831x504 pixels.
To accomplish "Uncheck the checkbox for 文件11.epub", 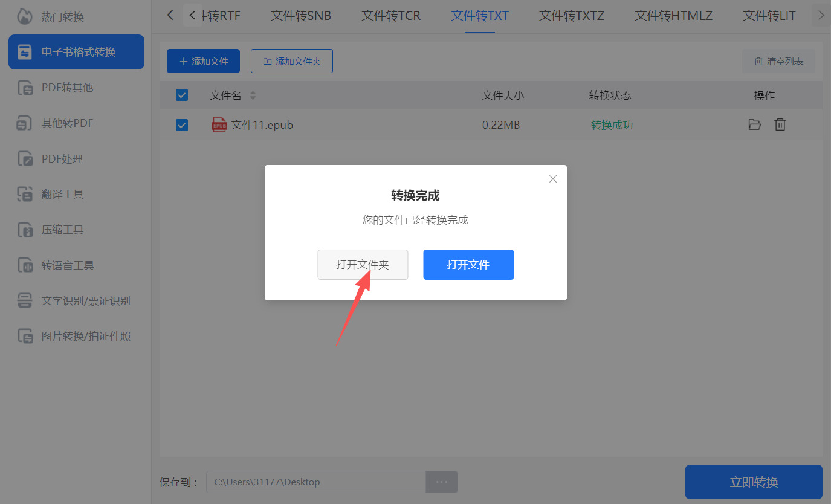I will coord(181,125).
